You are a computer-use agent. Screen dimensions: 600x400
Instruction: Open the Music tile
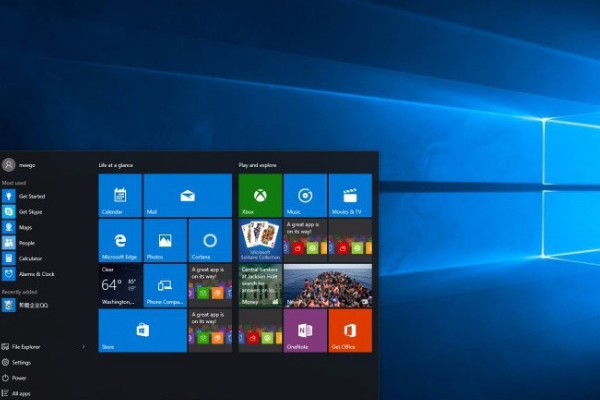pos(305,195)
